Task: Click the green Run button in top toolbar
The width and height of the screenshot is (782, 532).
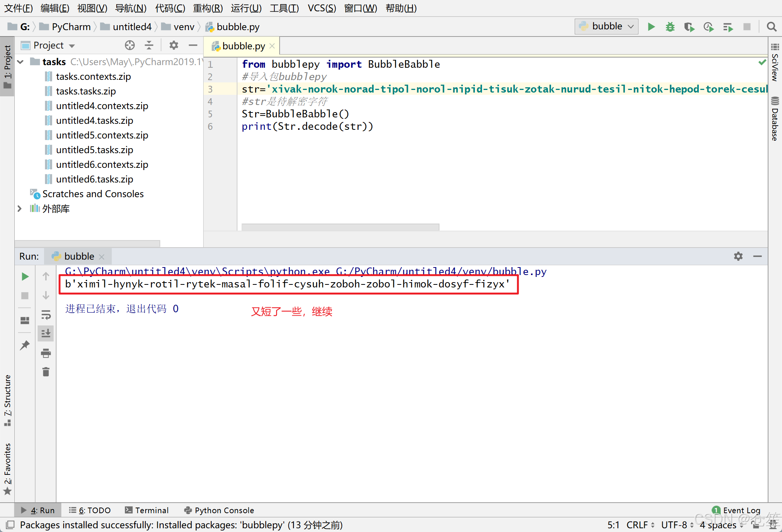Action: 651,27
